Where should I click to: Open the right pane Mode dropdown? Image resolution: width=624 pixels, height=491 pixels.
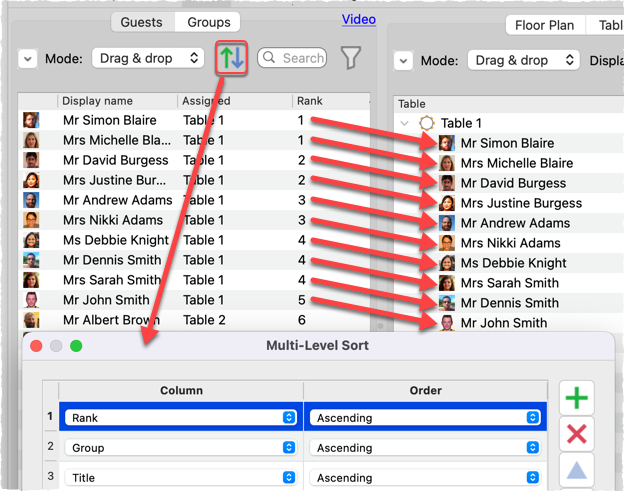coord(524,60)
